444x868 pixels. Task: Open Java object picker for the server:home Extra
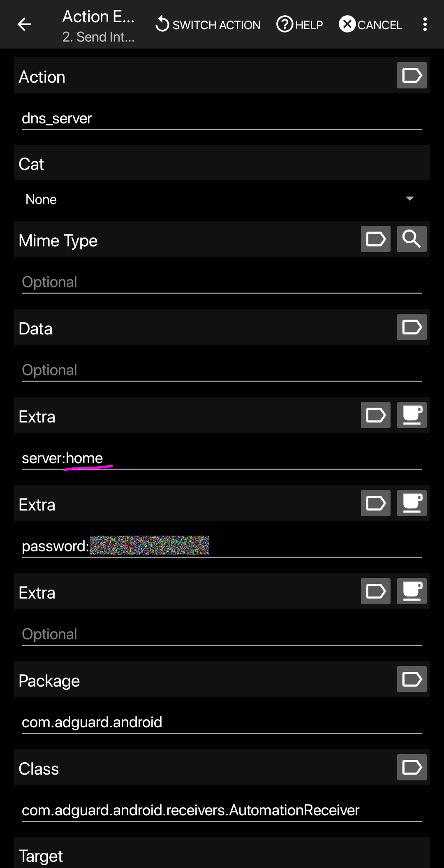412,415
